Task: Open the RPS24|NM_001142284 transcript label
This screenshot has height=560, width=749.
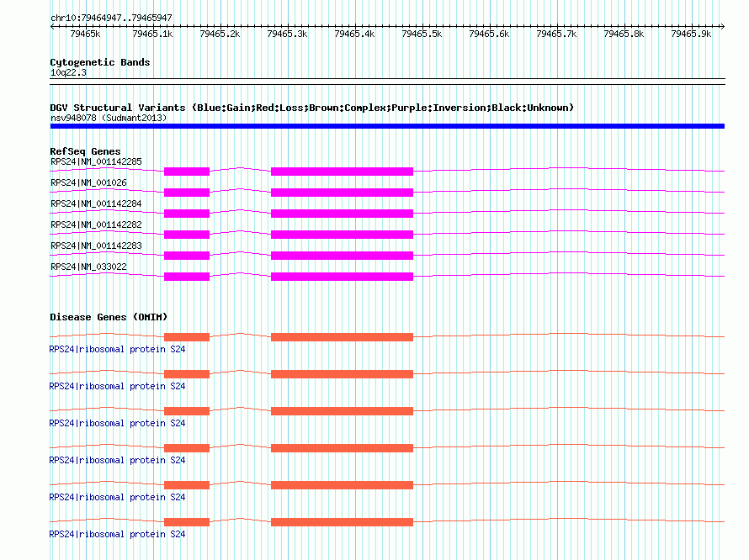Action: (96, 203)
